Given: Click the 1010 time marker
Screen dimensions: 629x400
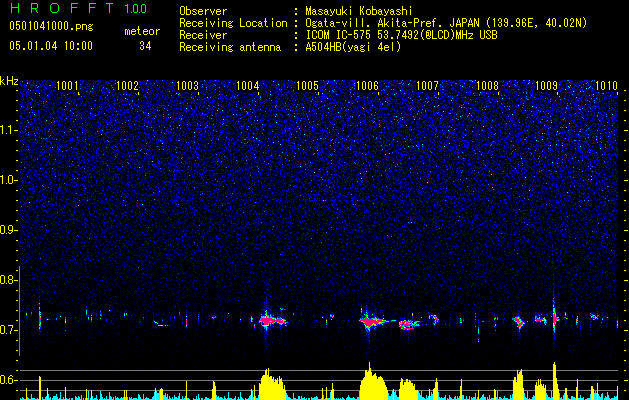Looking at the screenshot, I should point(607,85).
